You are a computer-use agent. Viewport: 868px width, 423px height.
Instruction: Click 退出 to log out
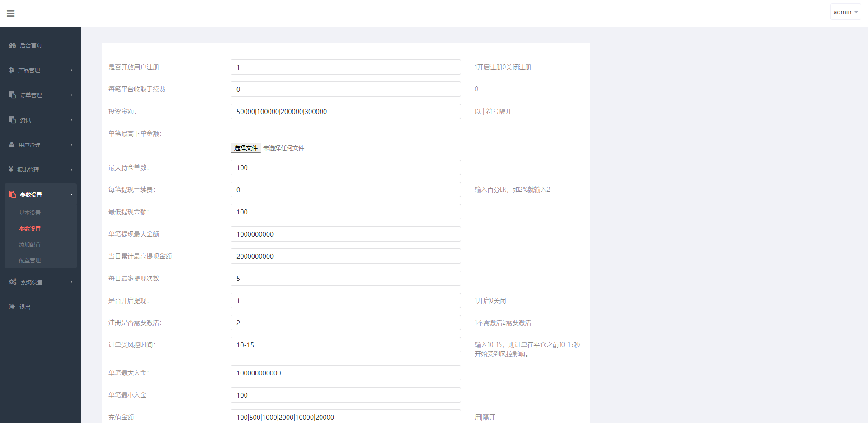point(25,307)
